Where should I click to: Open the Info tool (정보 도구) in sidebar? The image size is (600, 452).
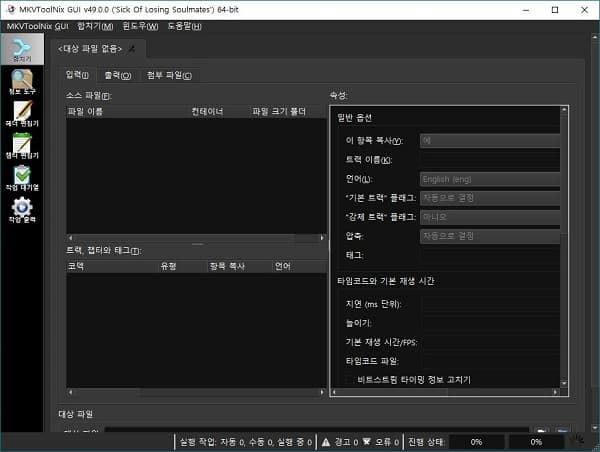point(22,82)
